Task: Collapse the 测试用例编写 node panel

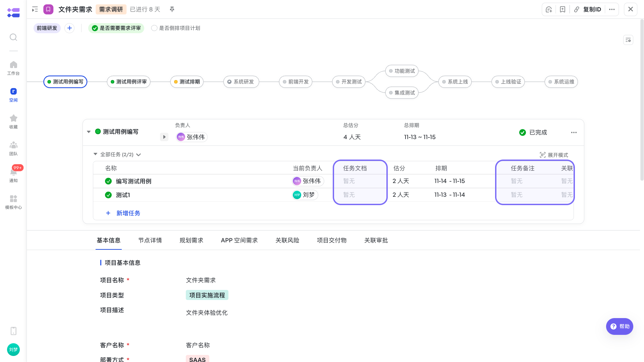Action: tap(89, 132)
